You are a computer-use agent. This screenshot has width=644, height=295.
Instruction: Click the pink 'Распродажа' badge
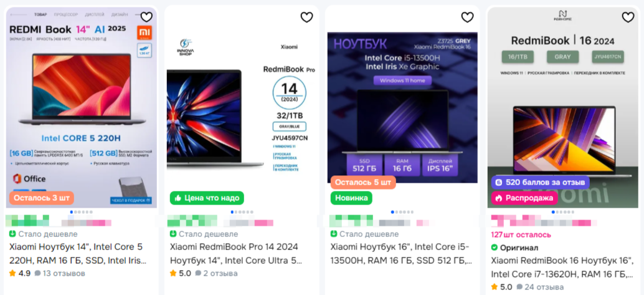tap(524, 198)
